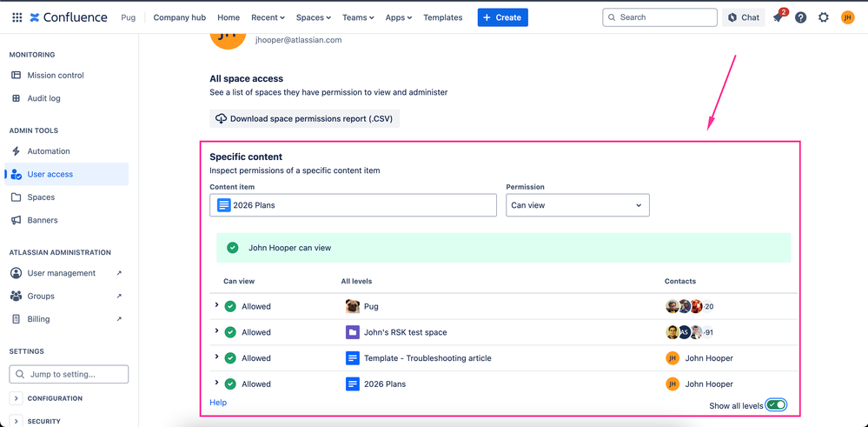Click the Audit log sidebar icon
The image size is (868, 427).
pyautogui.click(x=16, y=98)
